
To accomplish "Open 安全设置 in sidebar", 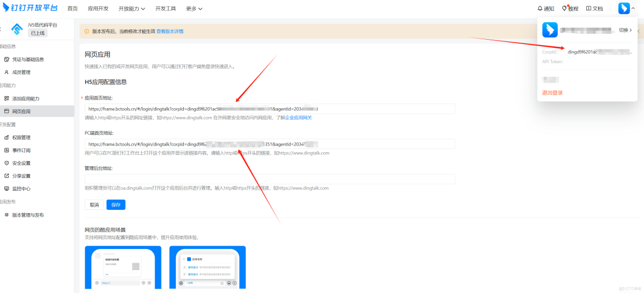I will pos(21,163).
